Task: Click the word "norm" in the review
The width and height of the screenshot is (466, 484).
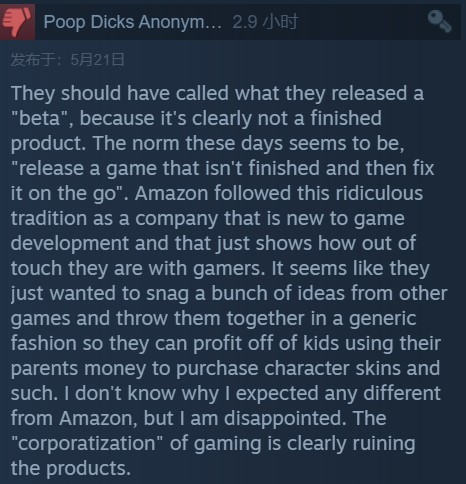Action: click(x=156, y=143)
